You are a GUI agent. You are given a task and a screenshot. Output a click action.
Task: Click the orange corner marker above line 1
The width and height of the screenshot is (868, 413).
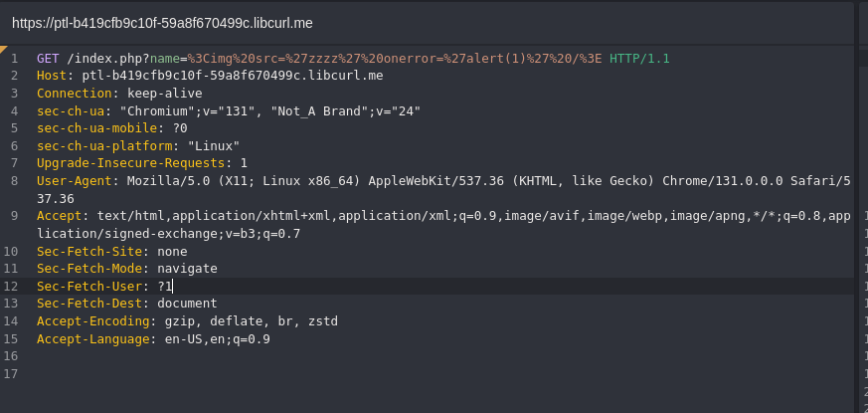click(3, 48)
